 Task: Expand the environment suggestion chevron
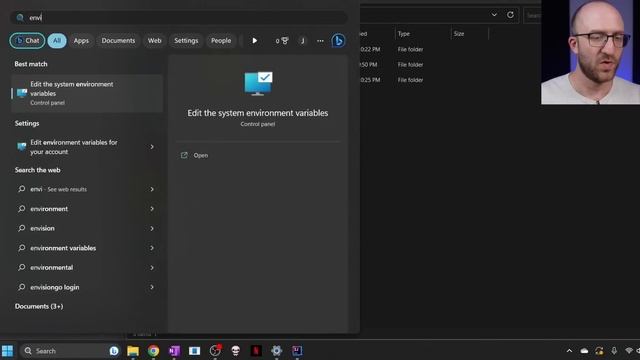pyautogui.click(x=152, y=209)
